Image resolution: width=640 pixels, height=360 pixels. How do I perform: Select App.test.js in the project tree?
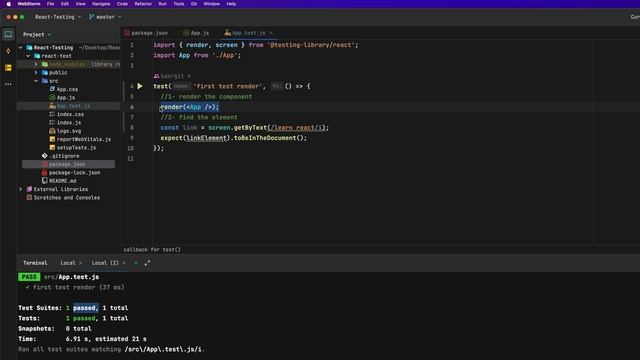coord(73,106)
